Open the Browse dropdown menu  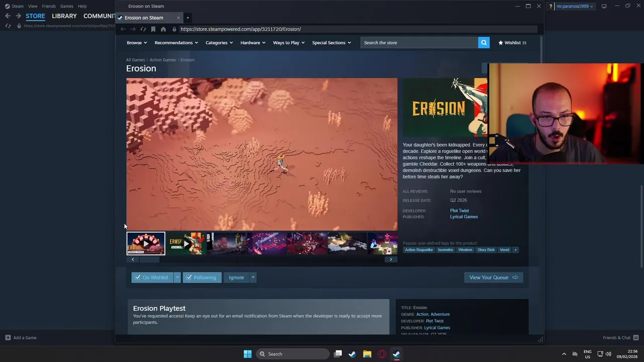point(137,43)
